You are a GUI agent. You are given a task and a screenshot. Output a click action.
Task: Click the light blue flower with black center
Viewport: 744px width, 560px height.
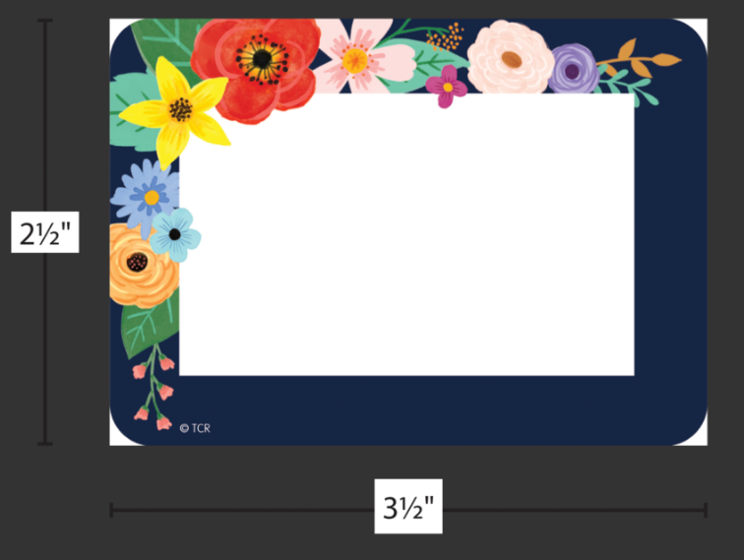tap(175, 234)
